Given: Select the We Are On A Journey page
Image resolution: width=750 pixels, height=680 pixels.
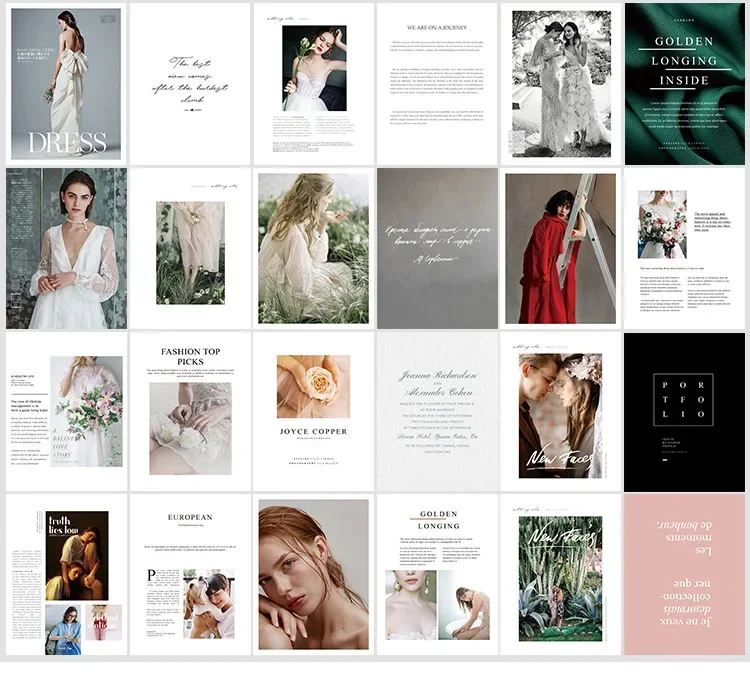Looking at the screenshot, I should point(437,84).
